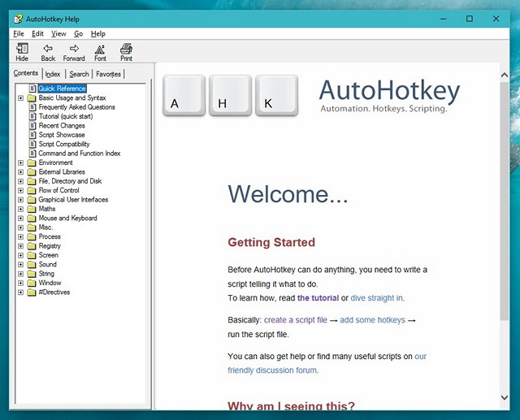Click the H key image
This screenshot has height=420, width=520.
point(230,96)
